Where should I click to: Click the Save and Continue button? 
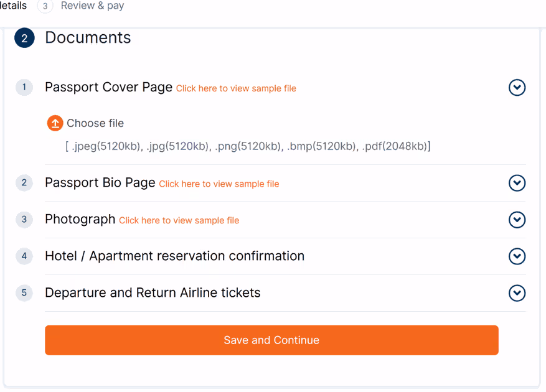[x=271, y=340]
